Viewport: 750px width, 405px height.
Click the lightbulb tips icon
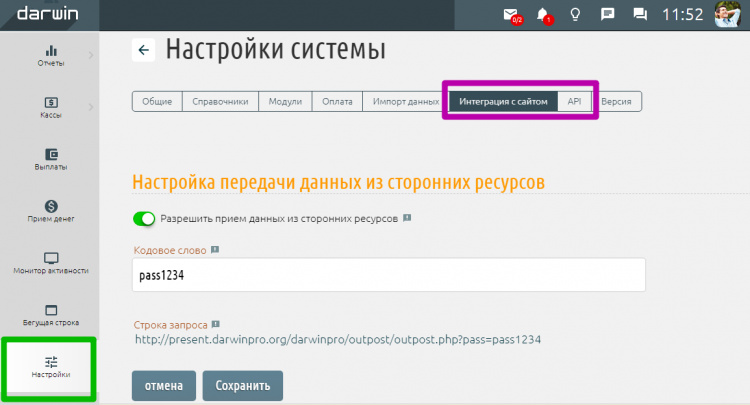(575, 15)
